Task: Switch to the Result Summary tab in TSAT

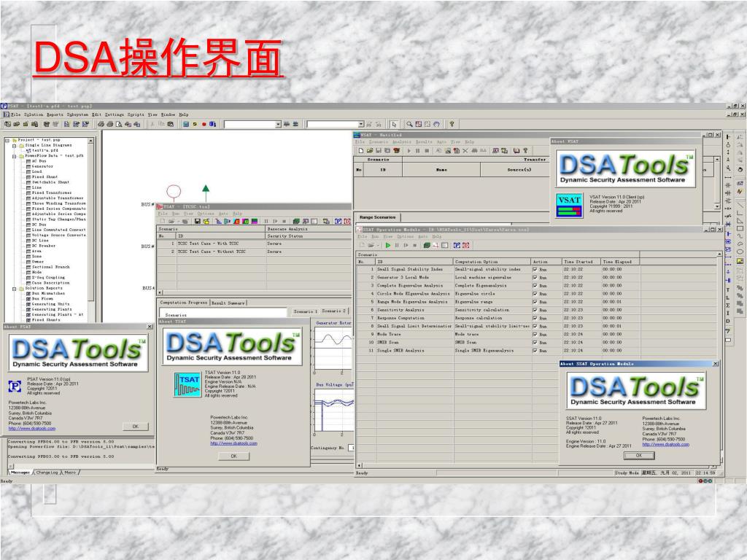Action: pos(228,303)
